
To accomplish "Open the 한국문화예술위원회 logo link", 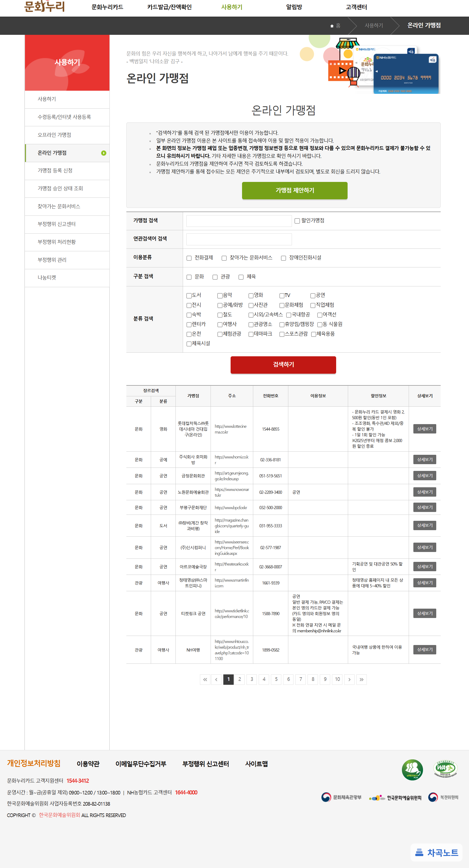I will [395, 798].
